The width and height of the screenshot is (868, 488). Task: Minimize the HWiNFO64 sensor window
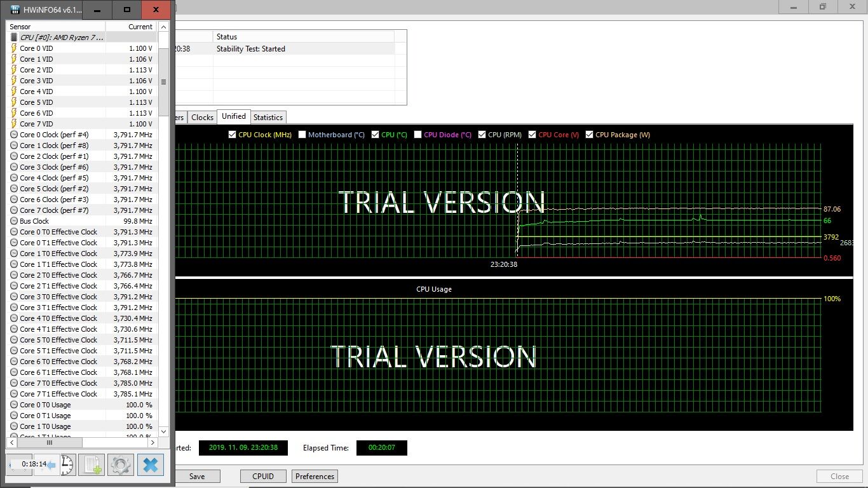(x=97, y=10)
